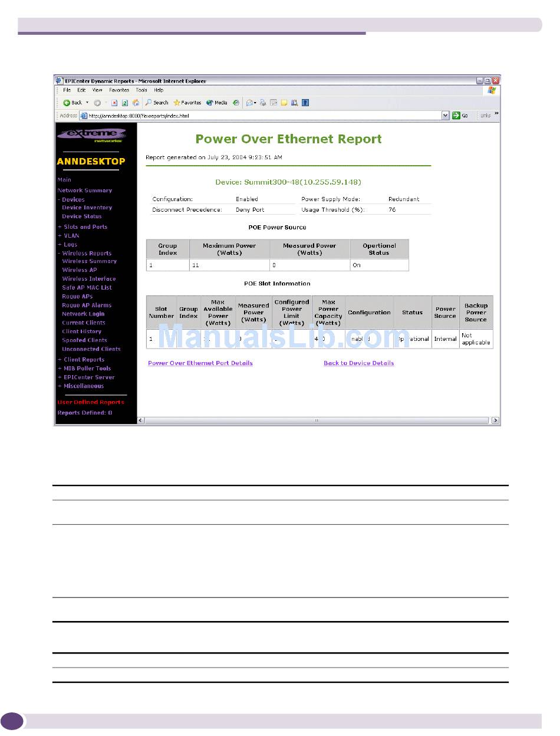Image resolution: width=560 pixels, height=736 pixels.
Task: Open Rogue APs report
Action: pyautogui.click(x=77, y=297)
